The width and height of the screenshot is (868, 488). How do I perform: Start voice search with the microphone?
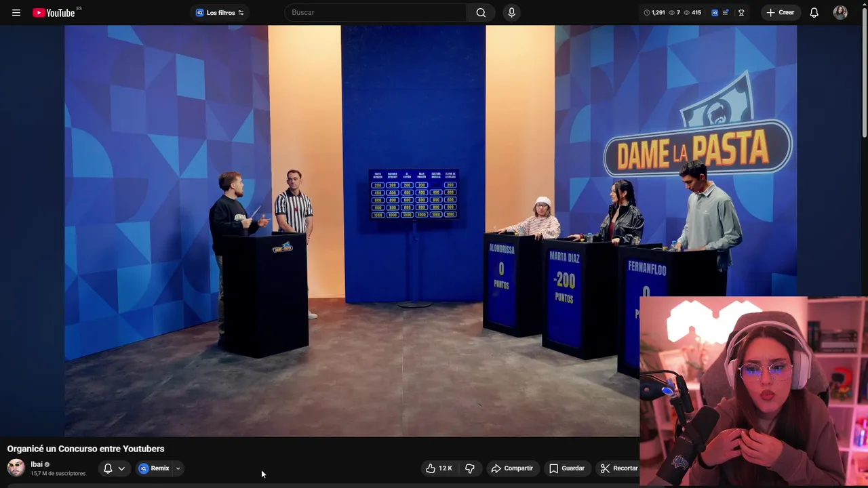(511, 12)
